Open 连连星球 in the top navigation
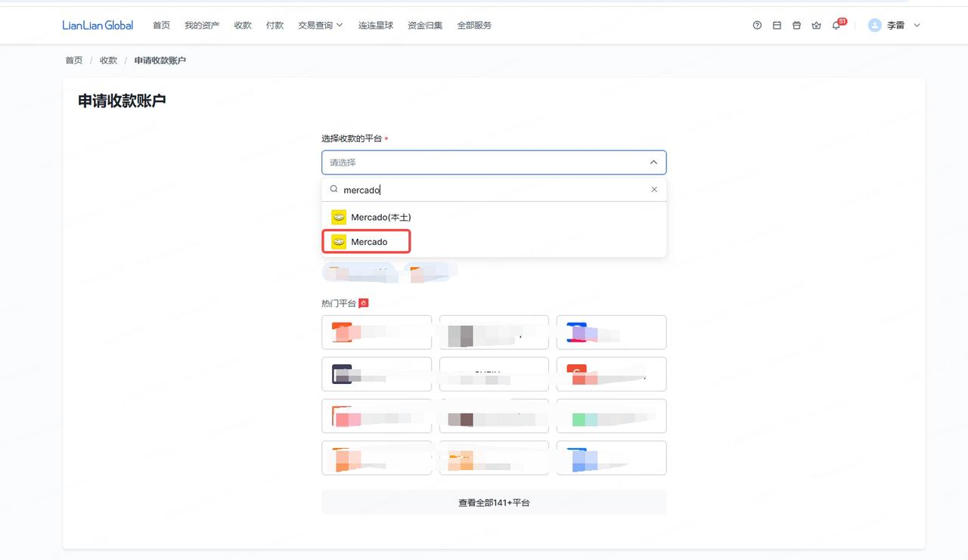Image resolution: width=968 pixels, height=560 pixels. click(x=376, y=25)
